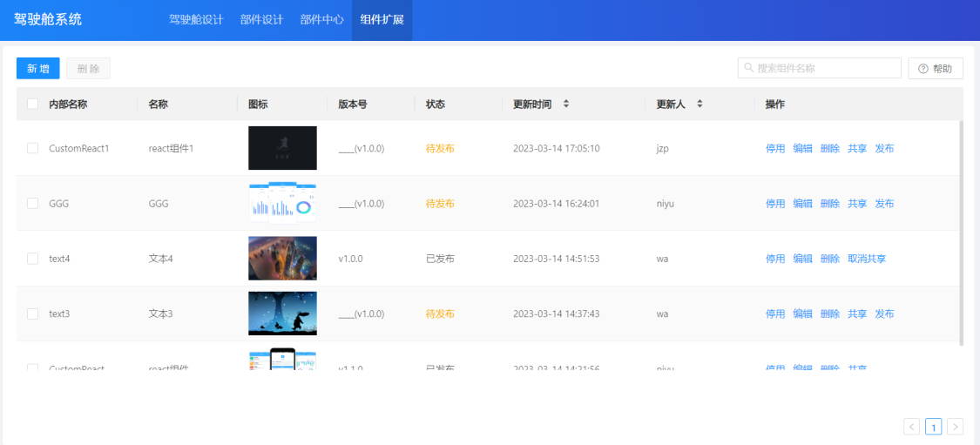Toggle the select-all header checkbox
The height and width of the screenshot is (445, 980).
click(32, 105)
